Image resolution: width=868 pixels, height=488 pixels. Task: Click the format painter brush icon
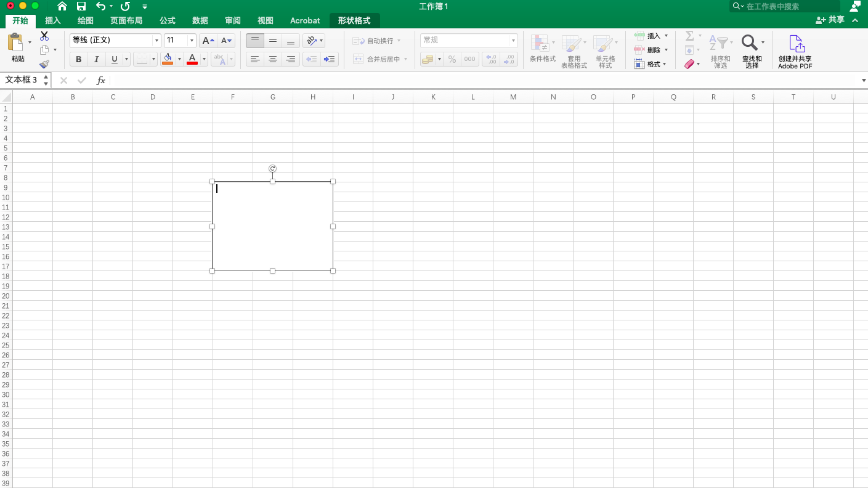pyautogui.click(x=45, y=63)
